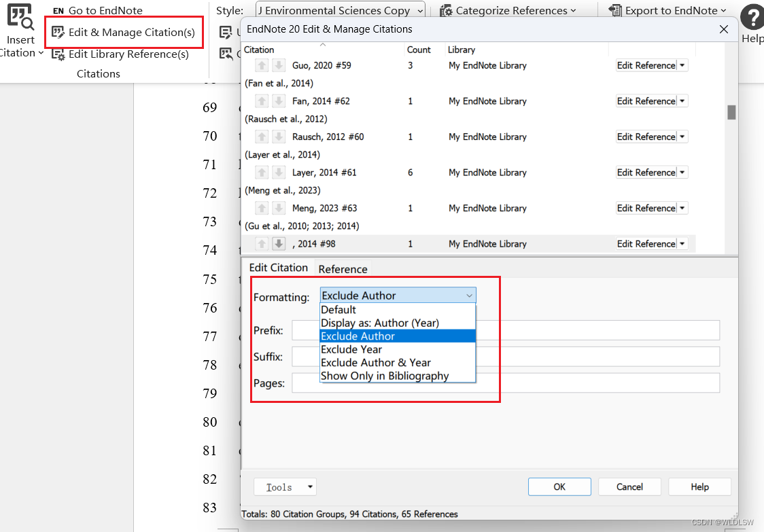
Task: Move Fan, 2014 #62 citation up
Action: (262, 101)
